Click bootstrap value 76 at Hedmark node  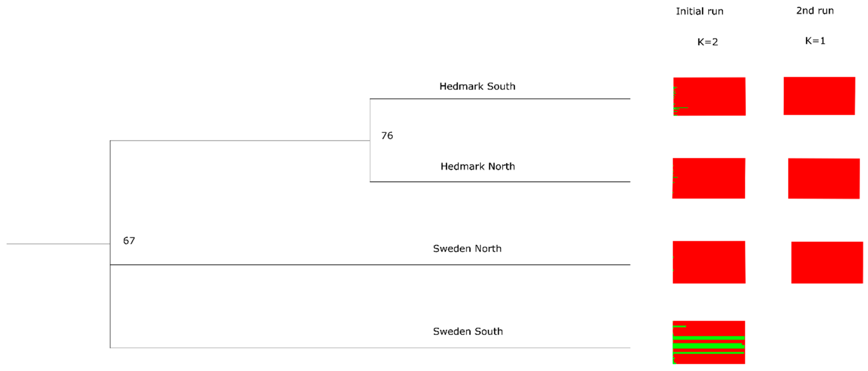click(x=387, y=136)
